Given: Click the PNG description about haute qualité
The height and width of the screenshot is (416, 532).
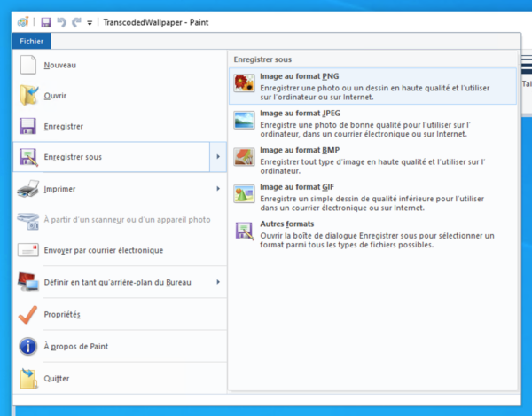Looking at the screenshot, I should (375, 92).
